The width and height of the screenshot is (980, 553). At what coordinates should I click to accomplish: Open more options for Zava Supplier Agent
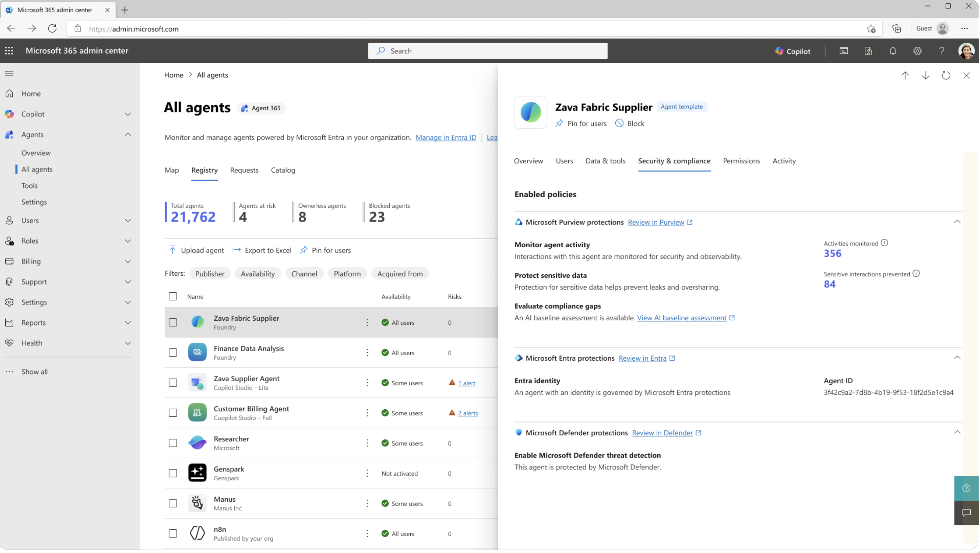tap(367, 383)
